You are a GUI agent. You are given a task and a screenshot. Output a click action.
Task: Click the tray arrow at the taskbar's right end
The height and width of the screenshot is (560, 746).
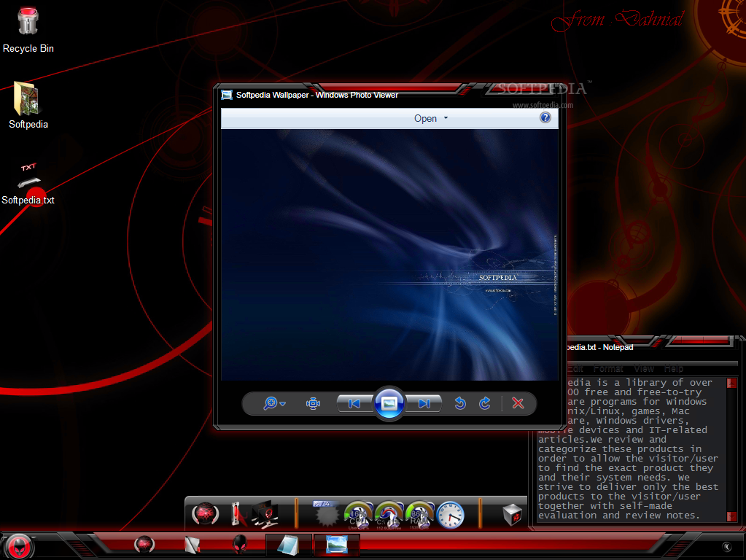click(x=726, y=547)
